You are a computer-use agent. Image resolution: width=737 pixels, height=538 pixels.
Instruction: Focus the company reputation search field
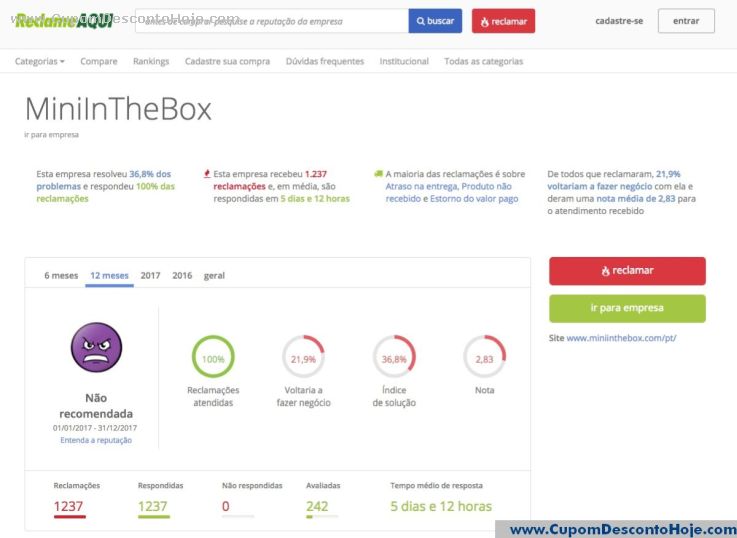coord(272,21)
